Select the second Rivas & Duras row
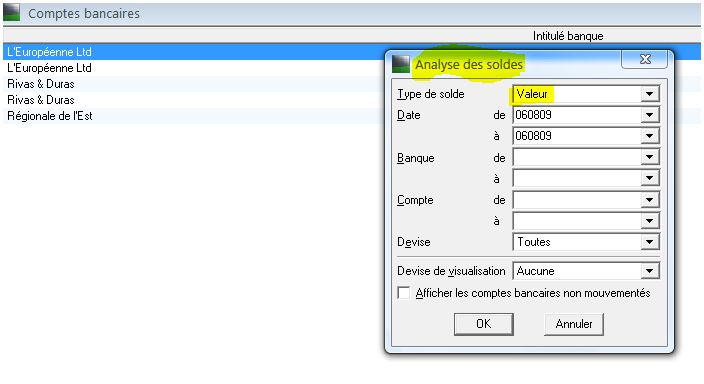 click(x=194, y=100)
